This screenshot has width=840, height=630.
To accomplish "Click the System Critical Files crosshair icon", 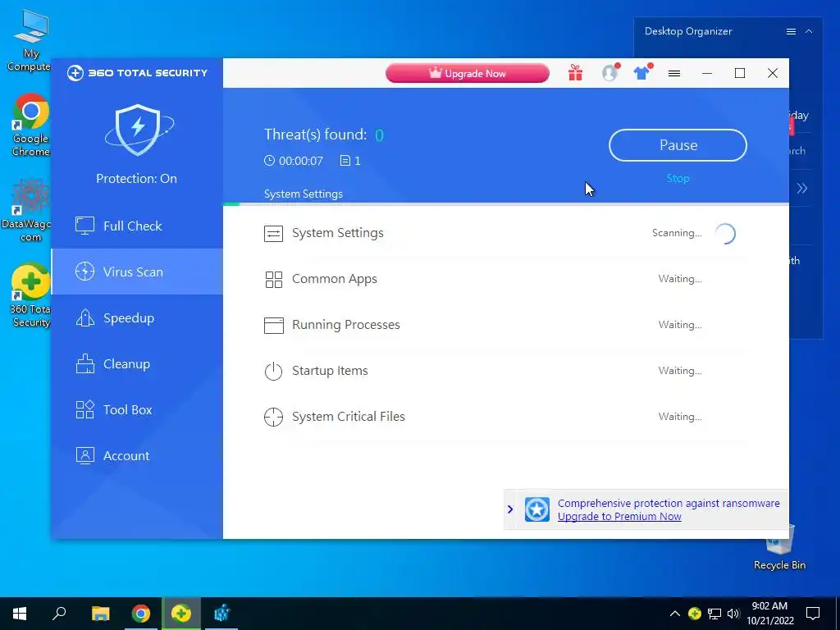I will 273,417.
